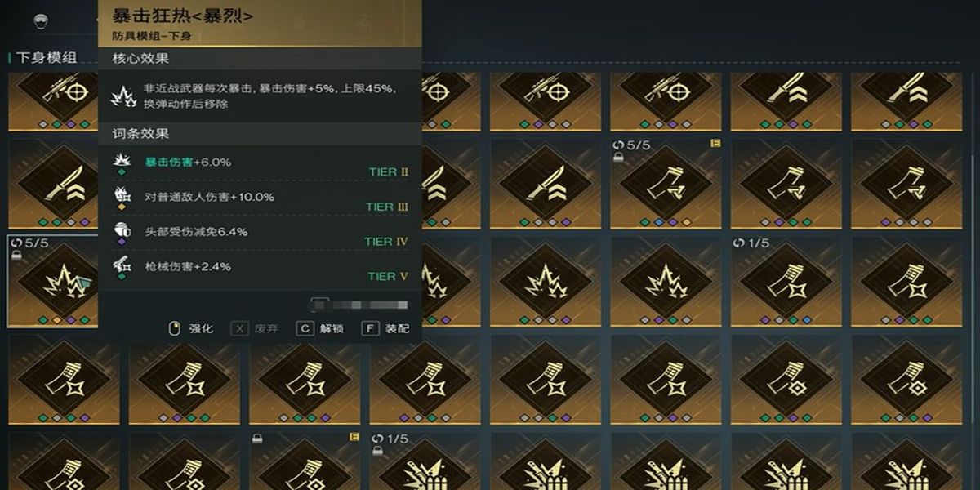
Task: Open the 下身模组 section label
Action: point(47,57)
